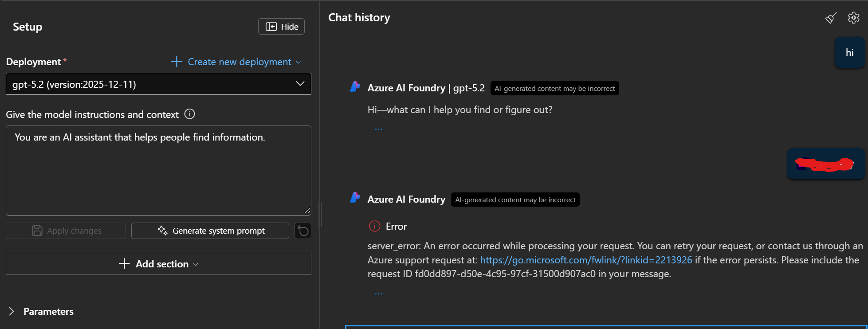Click the Azure AI Foundry logo on error message
Screen dimensions: 868x329
point(355,198)
